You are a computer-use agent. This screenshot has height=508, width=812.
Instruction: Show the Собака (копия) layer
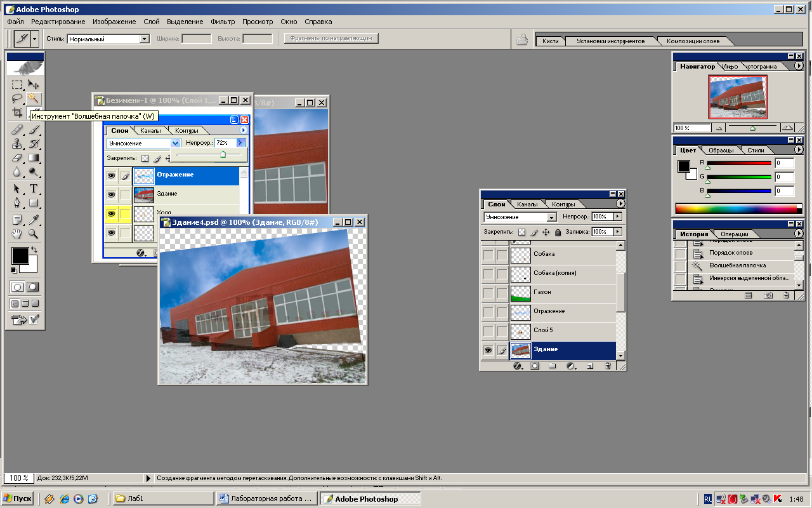tap(488, 273)
